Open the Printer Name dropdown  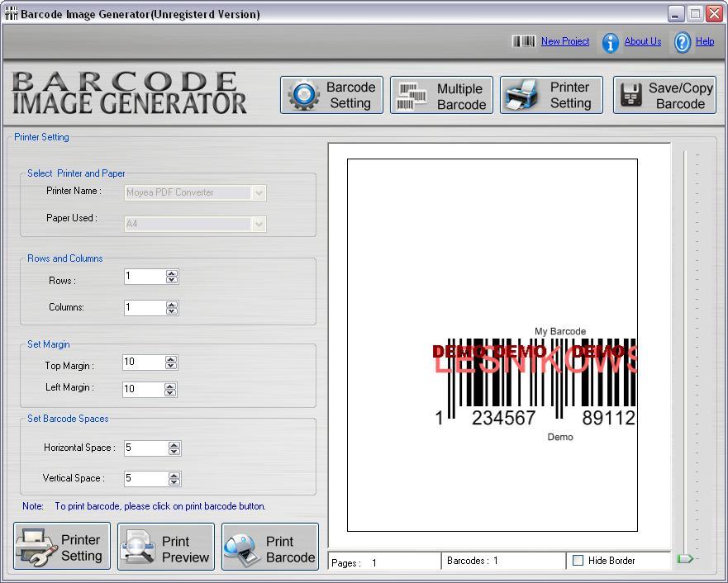[257, 192]
